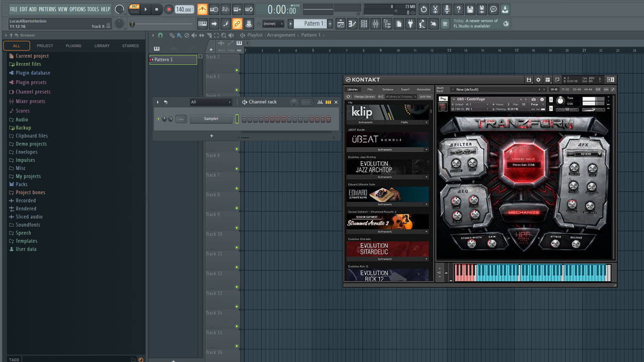The height and width of the screenshot is (362, 644).
Task: Open the mixer view icon
Action: [376, 24]
